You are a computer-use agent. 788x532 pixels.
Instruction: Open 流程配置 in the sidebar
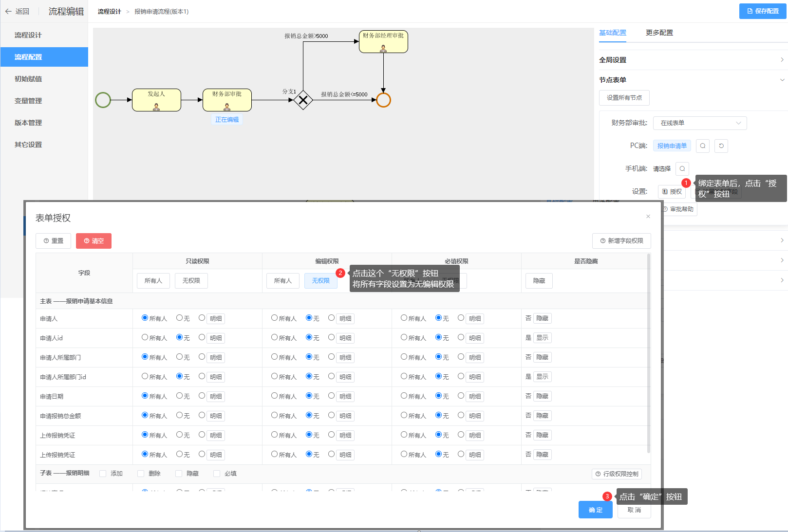[x=44, y=57]
